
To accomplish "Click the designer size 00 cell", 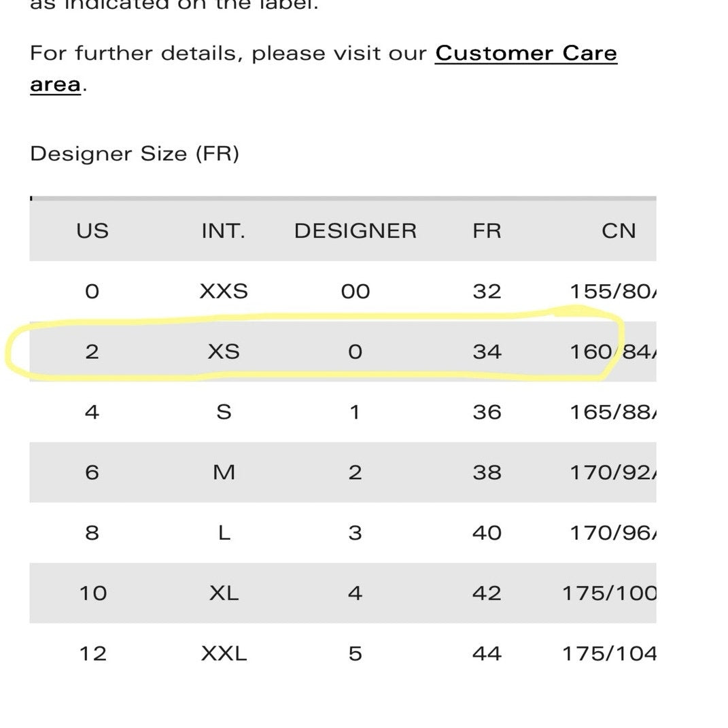I will (x=355, y=292).
